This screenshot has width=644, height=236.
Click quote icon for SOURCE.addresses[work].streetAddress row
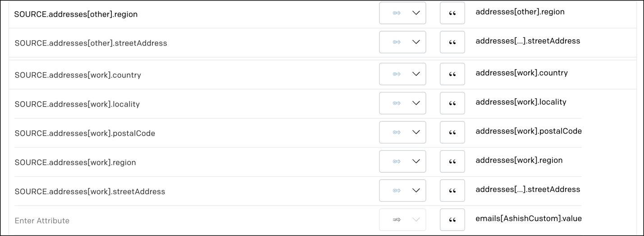pyautogui.click(x=452, y=190)
